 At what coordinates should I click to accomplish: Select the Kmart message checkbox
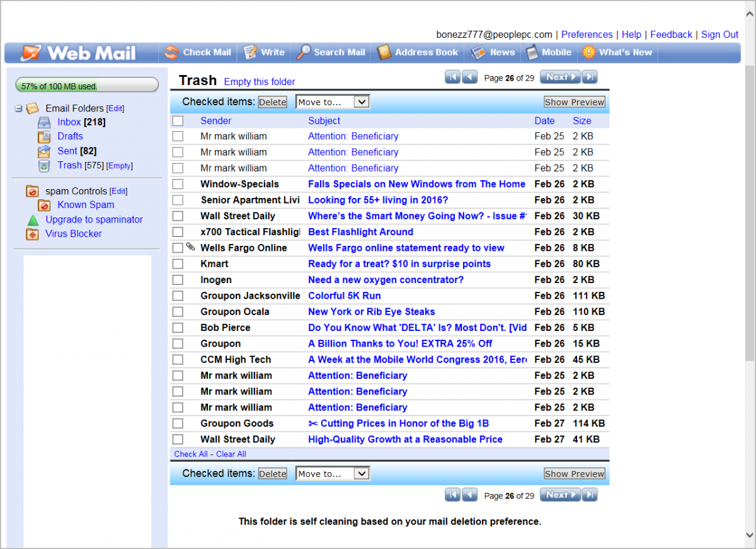[178, 264]
